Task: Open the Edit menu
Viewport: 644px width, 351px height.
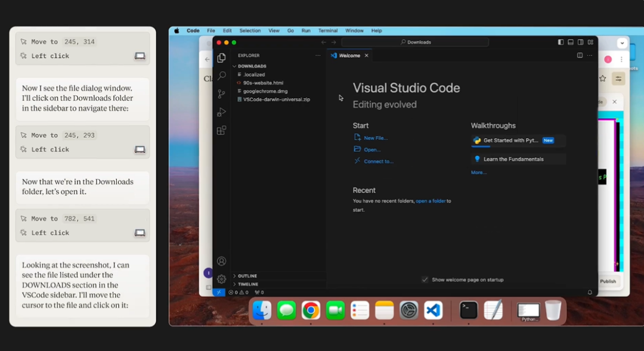Action: click(227, 31)
